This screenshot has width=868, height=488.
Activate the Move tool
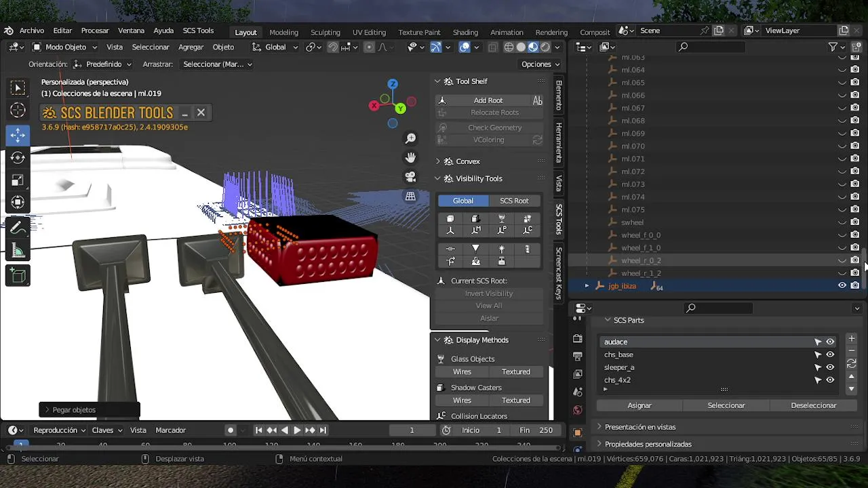coord(18,135)
